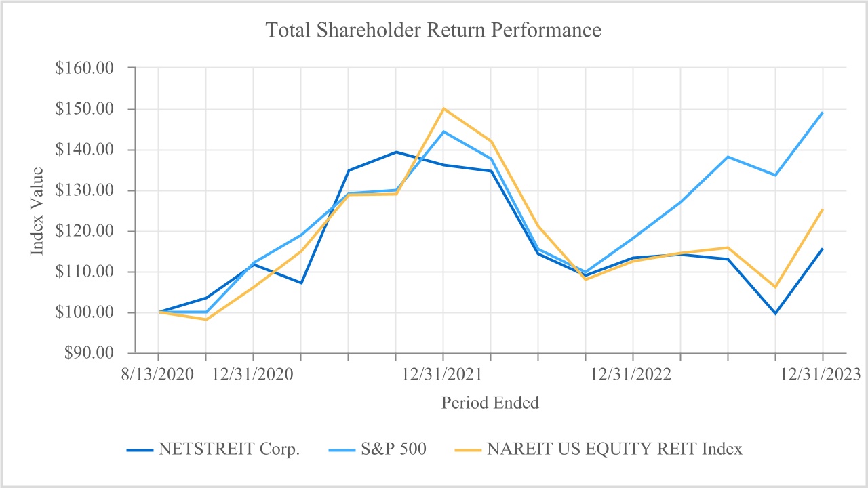
Task: Click the 12/31/2020 x-axis label
Action: [254, 374]
